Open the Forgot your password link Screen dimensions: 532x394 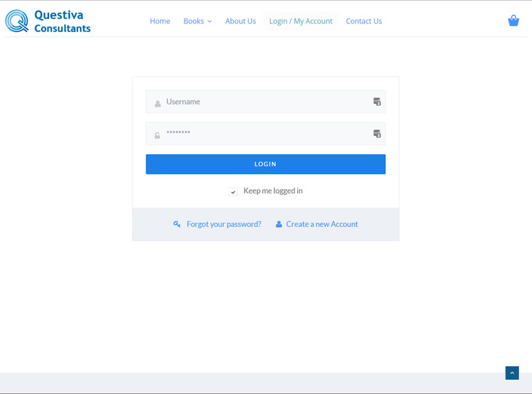tap(224, 224)
